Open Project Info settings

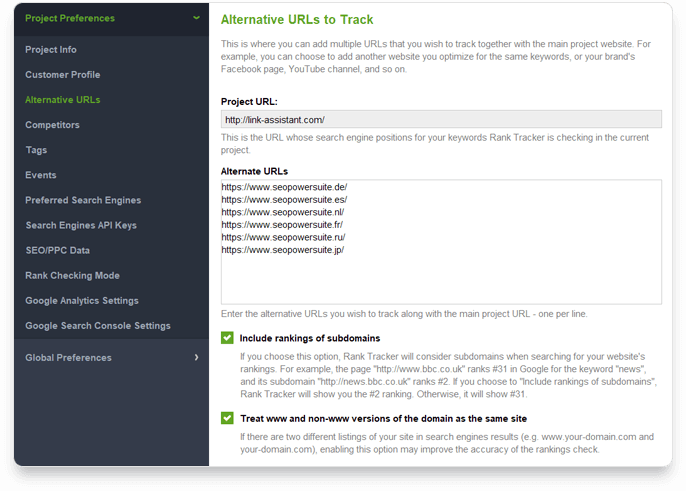[x=51, y=49]
